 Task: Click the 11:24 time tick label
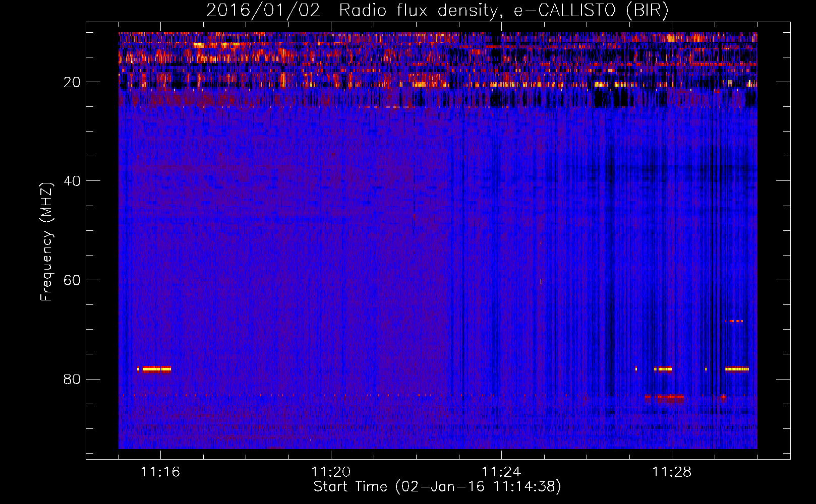(x=501, y=472)
